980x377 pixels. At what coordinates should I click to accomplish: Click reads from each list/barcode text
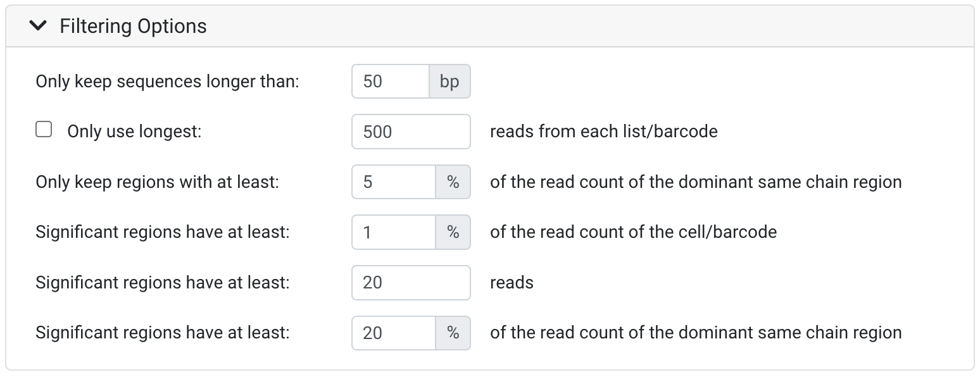(x=604, y=132)
